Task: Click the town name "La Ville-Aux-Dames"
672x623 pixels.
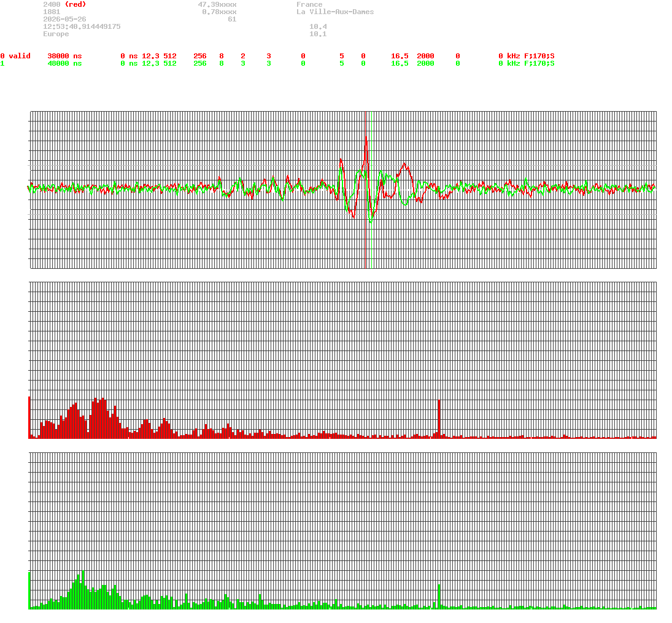Action: (x=335, y=12)
